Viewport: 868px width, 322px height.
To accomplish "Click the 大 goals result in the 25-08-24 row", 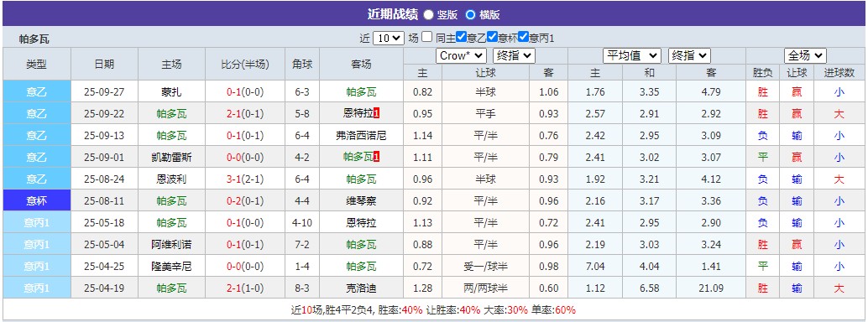I will [839, 179].
